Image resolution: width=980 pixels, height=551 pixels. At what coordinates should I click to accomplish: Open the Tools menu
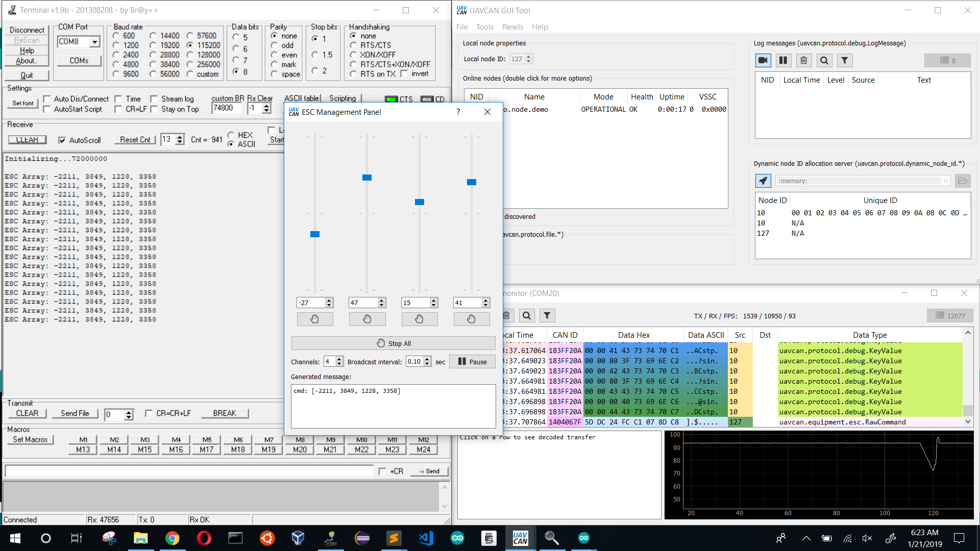(x=484, y=27)
